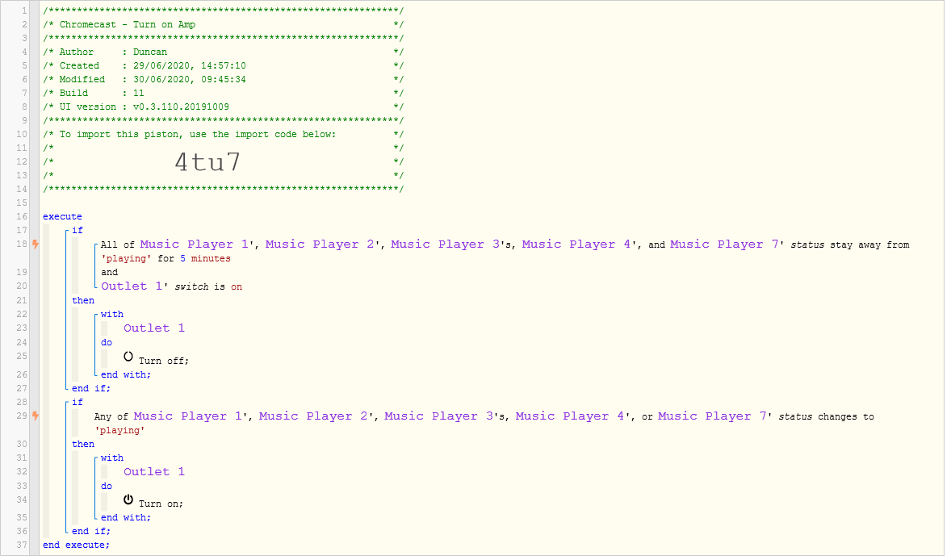Select the Outlet 1 device above Turn off

tap(154, 328)
